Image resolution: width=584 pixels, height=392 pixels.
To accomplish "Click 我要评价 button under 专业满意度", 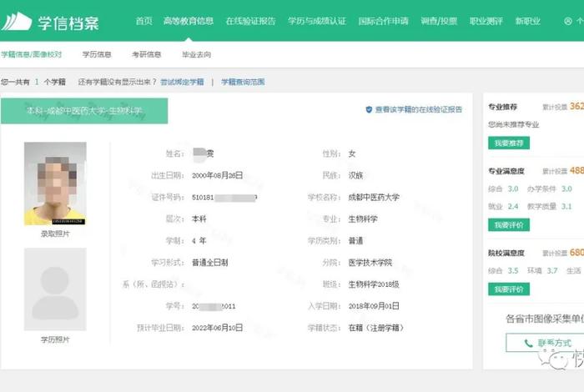I will 509,225.
